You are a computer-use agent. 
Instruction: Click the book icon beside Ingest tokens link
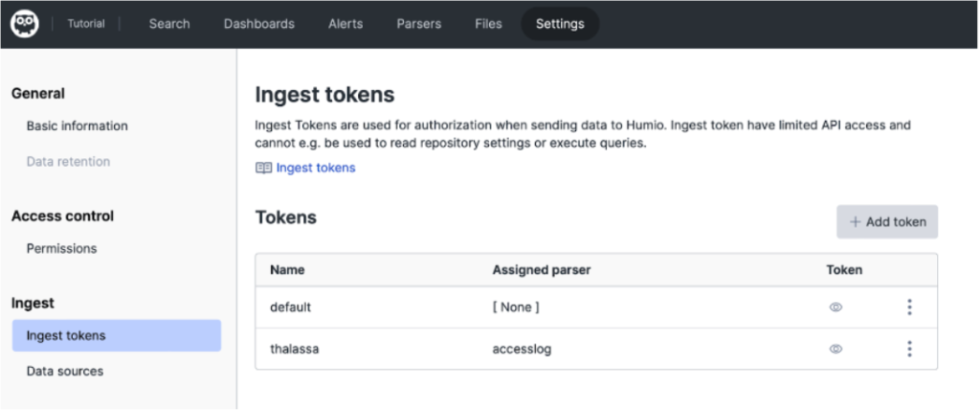[264, 168]
